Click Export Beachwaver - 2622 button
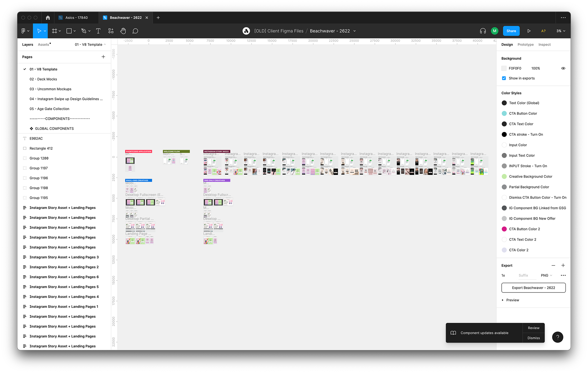Screen dimensions: 588x373 click(x=533, y=288)
